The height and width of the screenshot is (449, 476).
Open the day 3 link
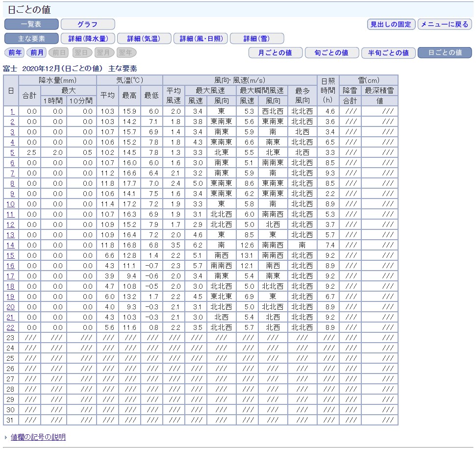(x=12, y=132)
